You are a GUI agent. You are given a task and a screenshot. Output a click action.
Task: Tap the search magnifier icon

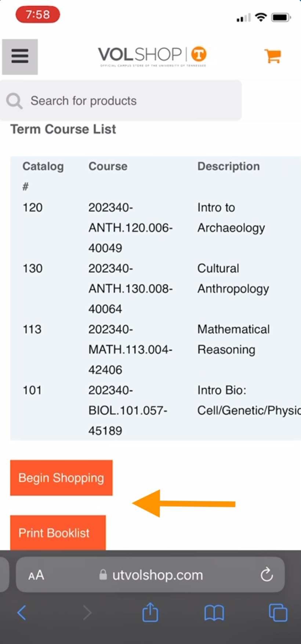pyautogui.click(x=14, y=100)
